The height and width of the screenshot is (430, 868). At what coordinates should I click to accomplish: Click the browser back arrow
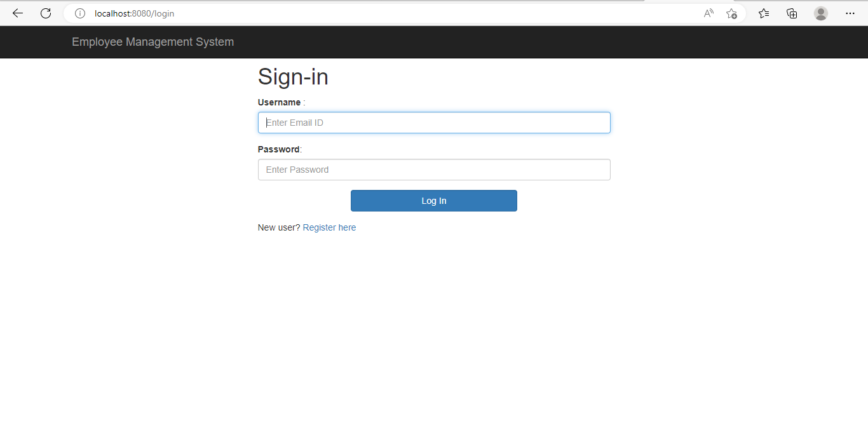pyautogui.click(x=17, y=13)
